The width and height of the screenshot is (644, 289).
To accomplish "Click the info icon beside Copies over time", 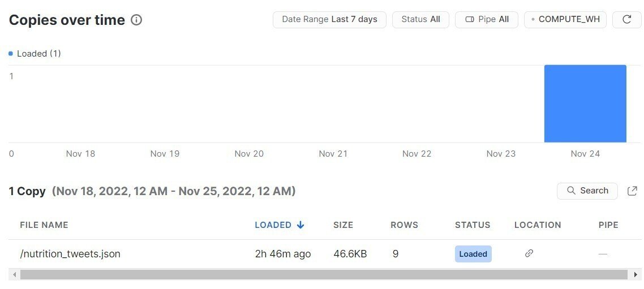I will [136, 20].
